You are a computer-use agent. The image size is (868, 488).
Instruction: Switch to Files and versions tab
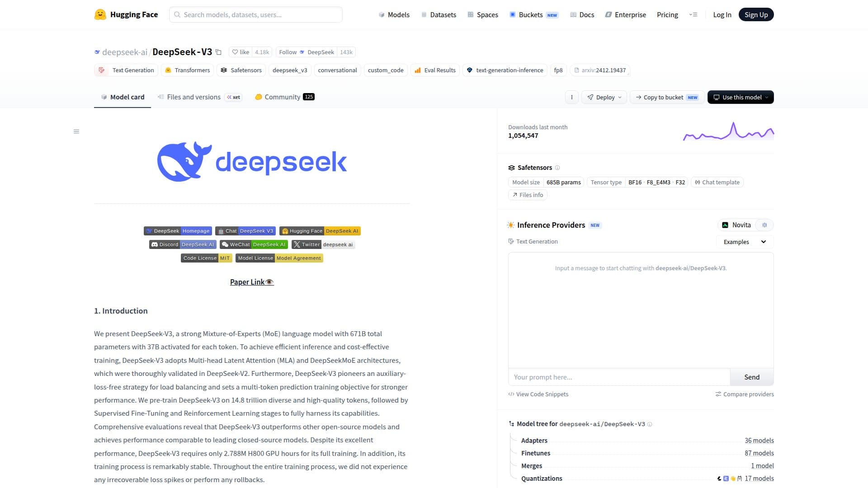coord(200,97)
